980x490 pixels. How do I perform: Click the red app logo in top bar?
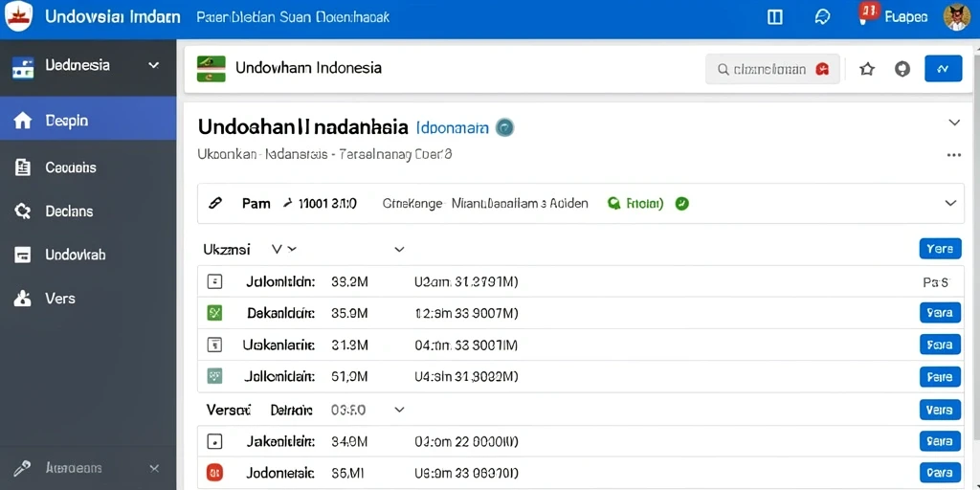click(x=19, y=16)
